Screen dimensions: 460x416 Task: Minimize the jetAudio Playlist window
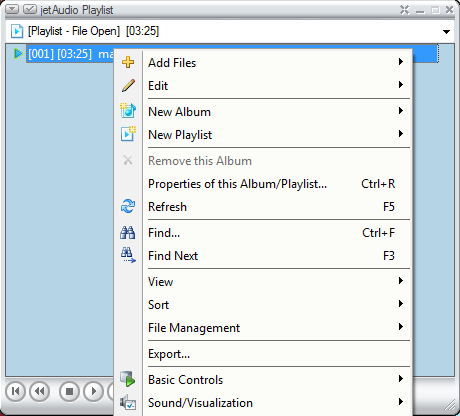click(x=420, y=11)
